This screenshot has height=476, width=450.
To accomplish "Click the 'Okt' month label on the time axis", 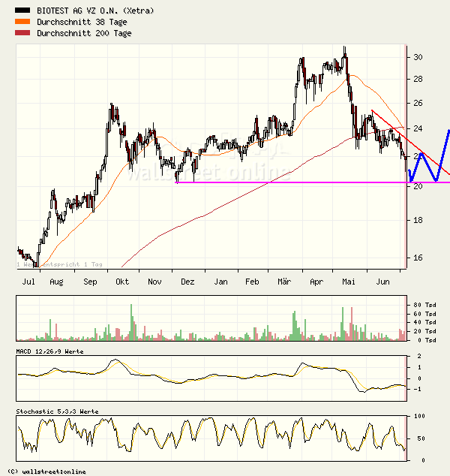I will [121, 282].
